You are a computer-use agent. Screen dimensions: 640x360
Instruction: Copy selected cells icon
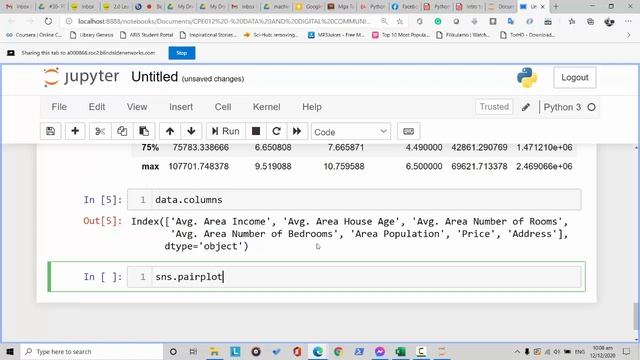click(122, 131)
